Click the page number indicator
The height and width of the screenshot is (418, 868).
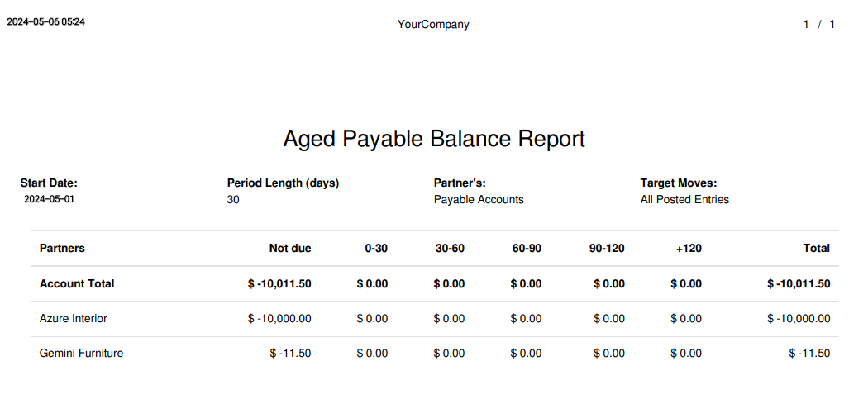pos(818,25)
